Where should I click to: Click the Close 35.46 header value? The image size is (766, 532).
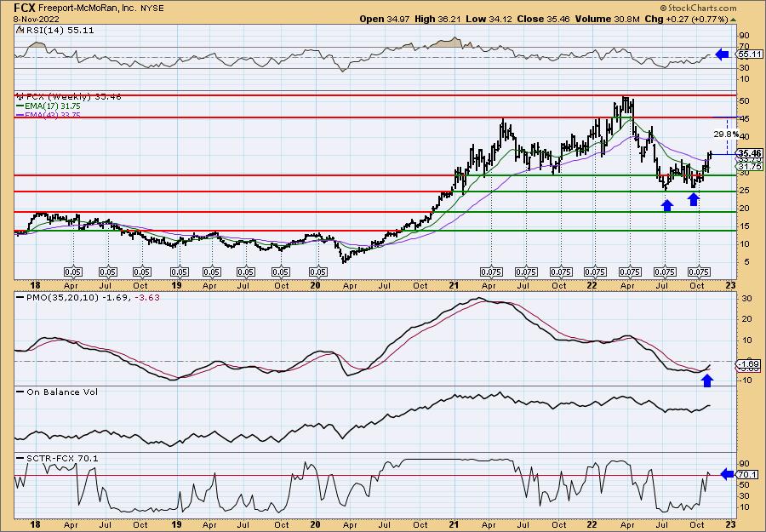(x=542, y=19)
